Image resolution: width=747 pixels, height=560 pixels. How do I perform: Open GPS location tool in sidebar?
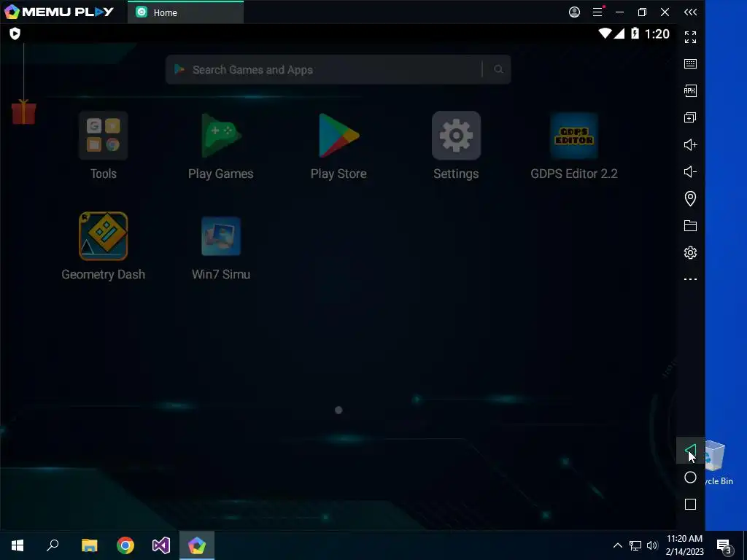point(690,198)
